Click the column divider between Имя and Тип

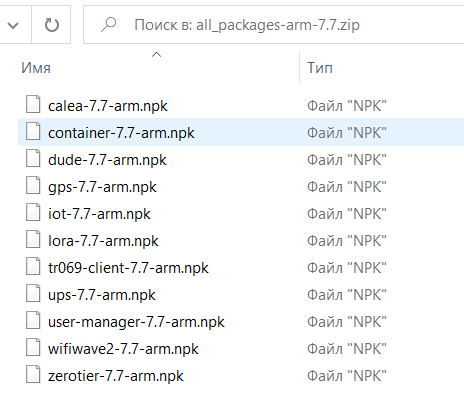pyautogui.click(x=299, y=67)
